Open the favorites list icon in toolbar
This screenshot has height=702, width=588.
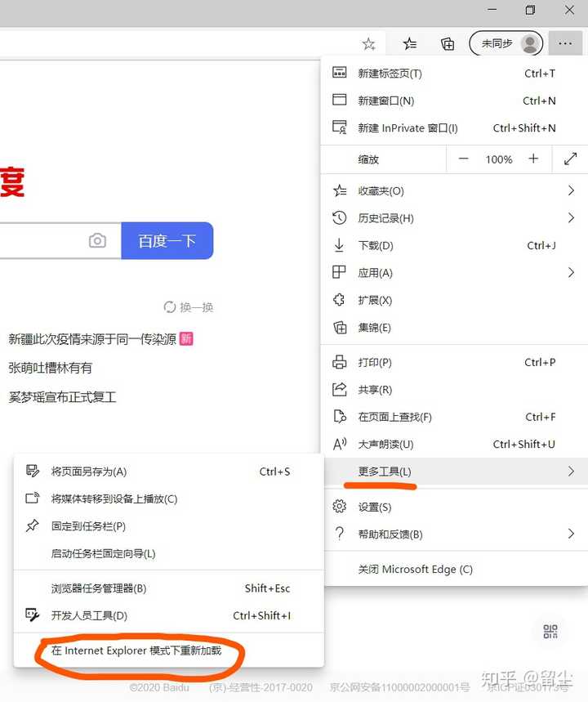[409, 44]
